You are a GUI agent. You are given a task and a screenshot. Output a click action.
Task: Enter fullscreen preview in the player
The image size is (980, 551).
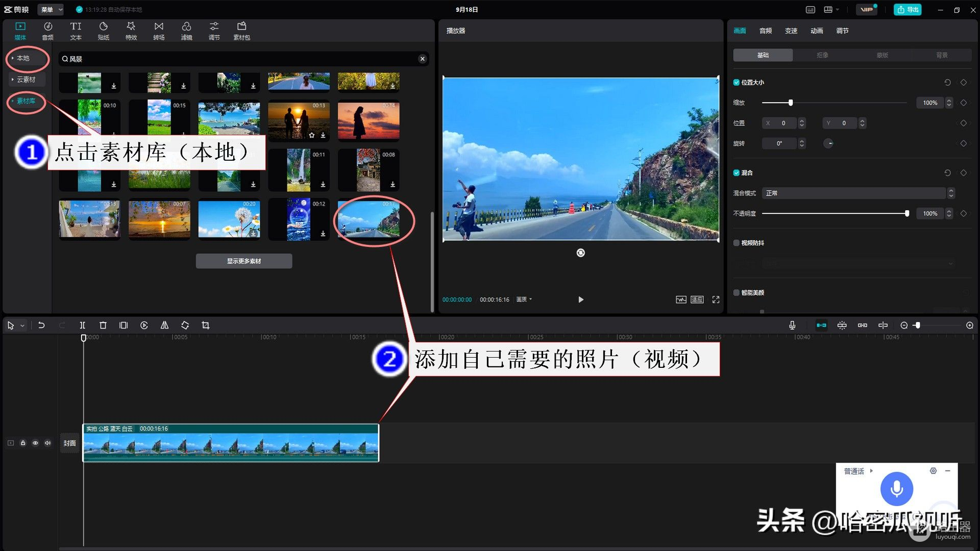716,299
